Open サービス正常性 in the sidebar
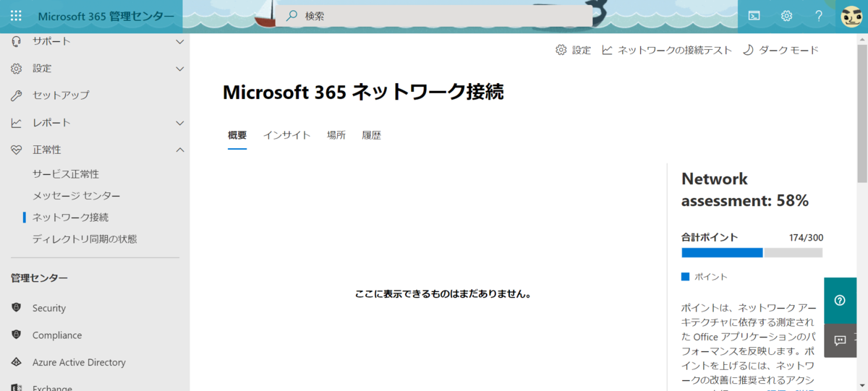The image size is (868, 391). [66, 174]
